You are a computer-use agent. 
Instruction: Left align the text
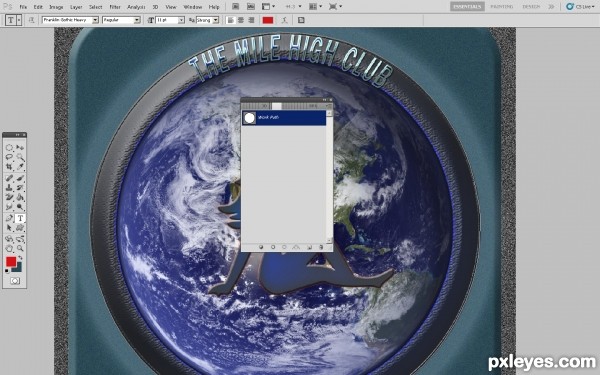pos(230,20)
